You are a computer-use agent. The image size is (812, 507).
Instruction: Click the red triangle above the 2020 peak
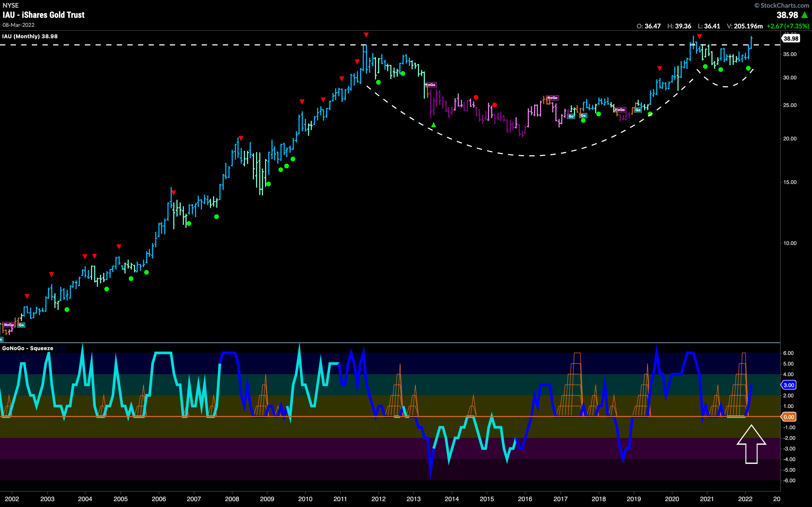click(x=699, y=36)
